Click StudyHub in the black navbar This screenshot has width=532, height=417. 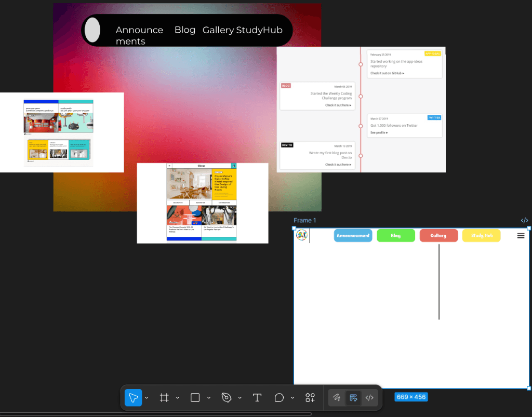[x=259, y=30]
